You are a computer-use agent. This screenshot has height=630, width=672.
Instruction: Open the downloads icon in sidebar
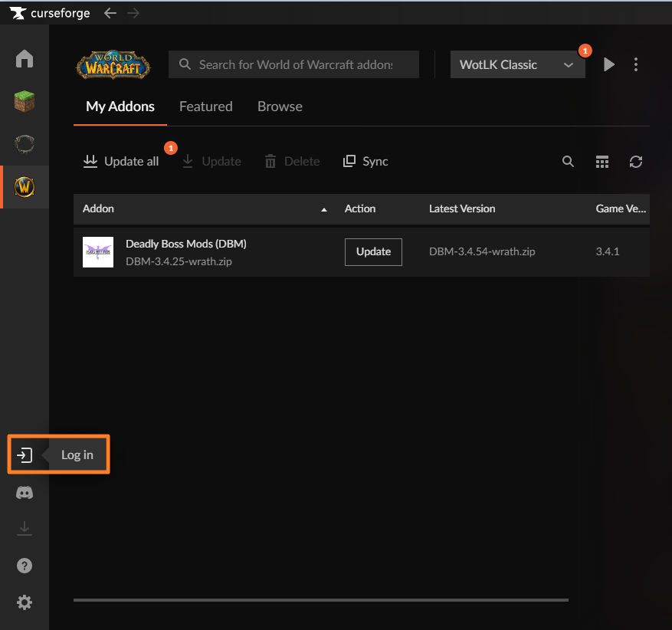[25, 528]
